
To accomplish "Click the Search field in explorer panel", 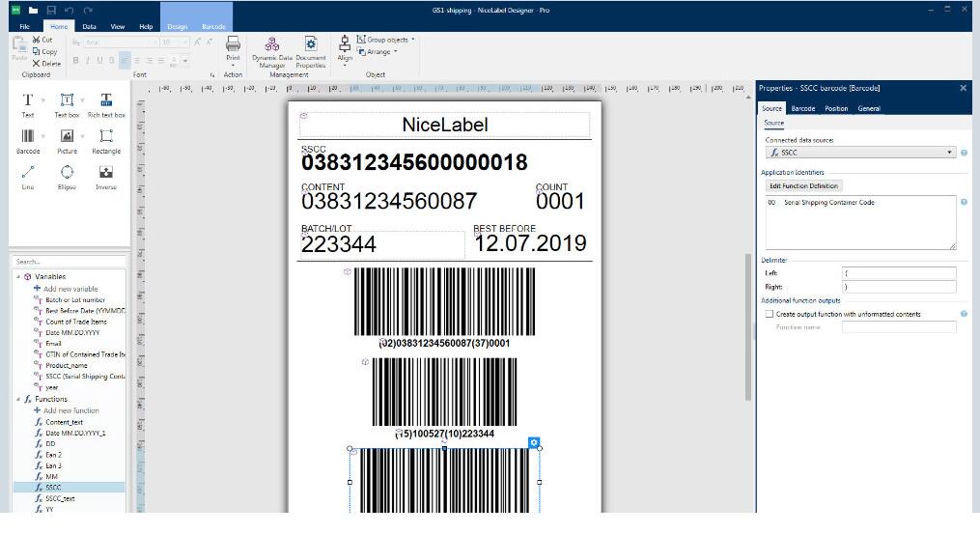I will pos(69,262).
